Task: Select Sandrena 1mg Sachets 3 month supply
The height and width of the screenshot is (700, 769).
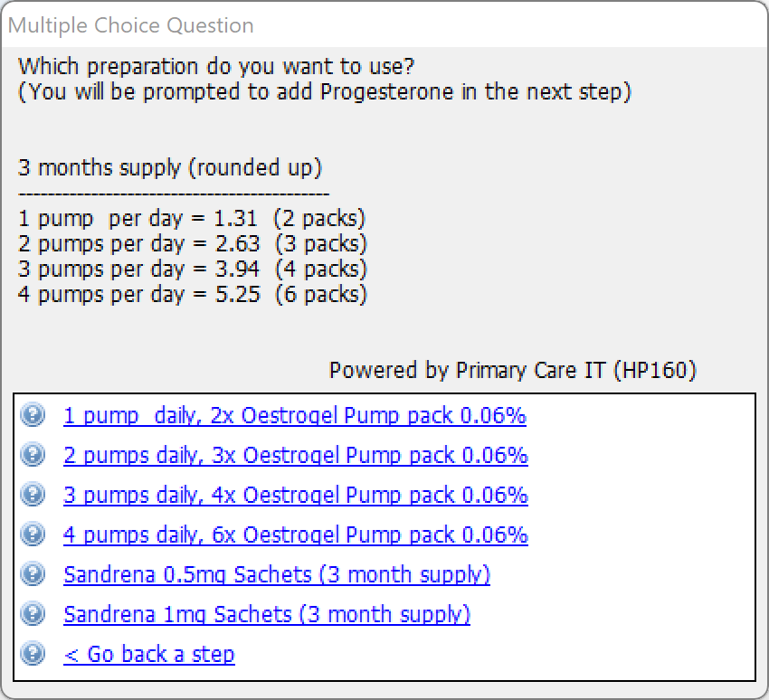Action: point(267,615)
